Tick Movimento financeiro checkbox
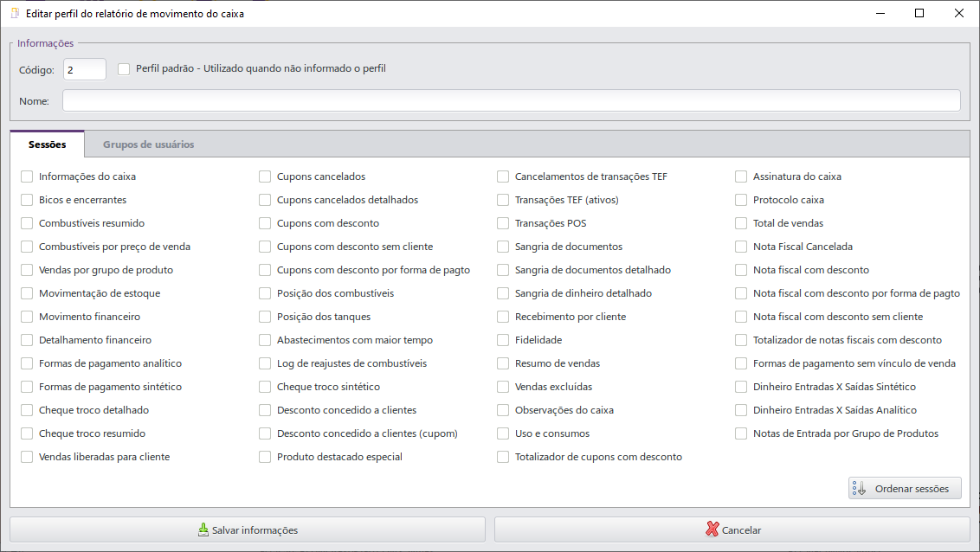Screen dimensions: 980x552 coord(27,317)
